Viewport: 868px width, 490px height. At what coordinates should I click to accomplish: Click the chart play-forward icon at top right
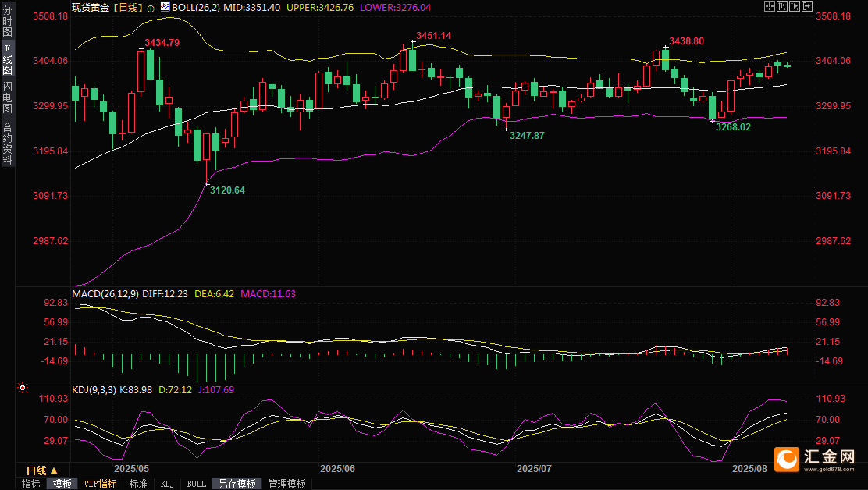click(795, 7)
